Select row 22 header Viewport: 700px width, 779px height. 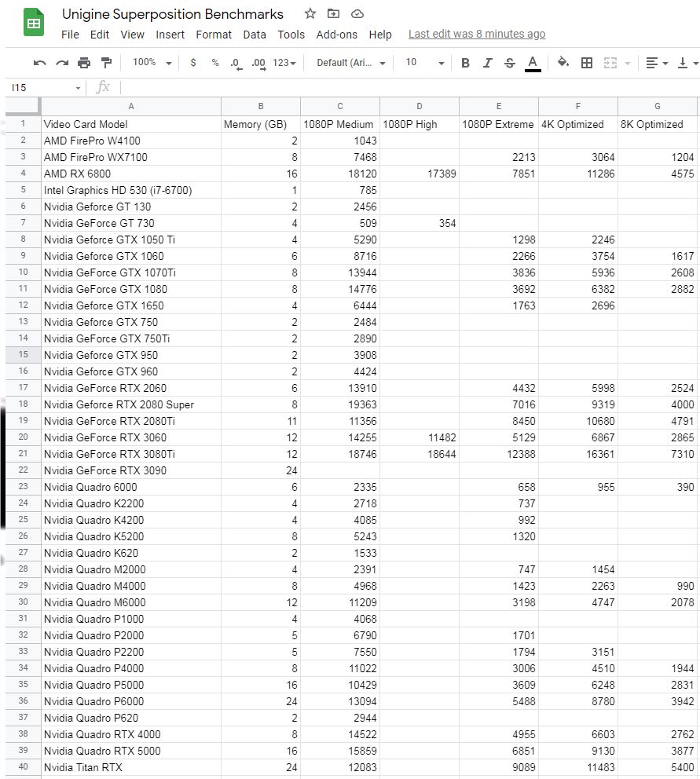[23, 470]
